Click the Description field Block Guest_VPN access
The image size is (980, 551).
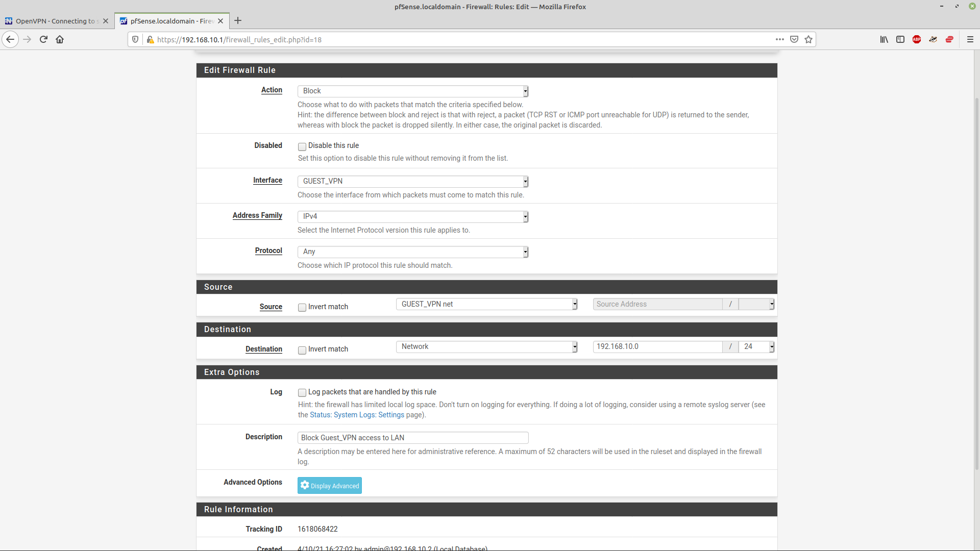413,438
